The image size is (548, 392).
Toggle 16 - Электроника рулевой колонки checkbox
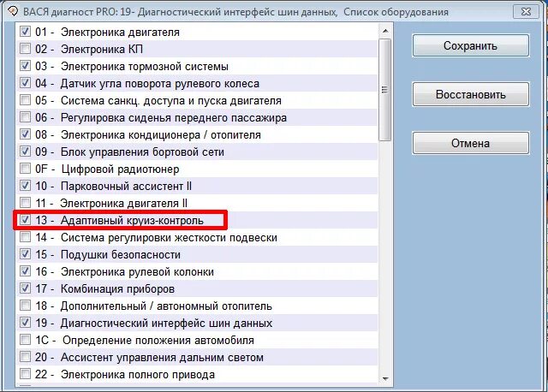coord(25,270)
